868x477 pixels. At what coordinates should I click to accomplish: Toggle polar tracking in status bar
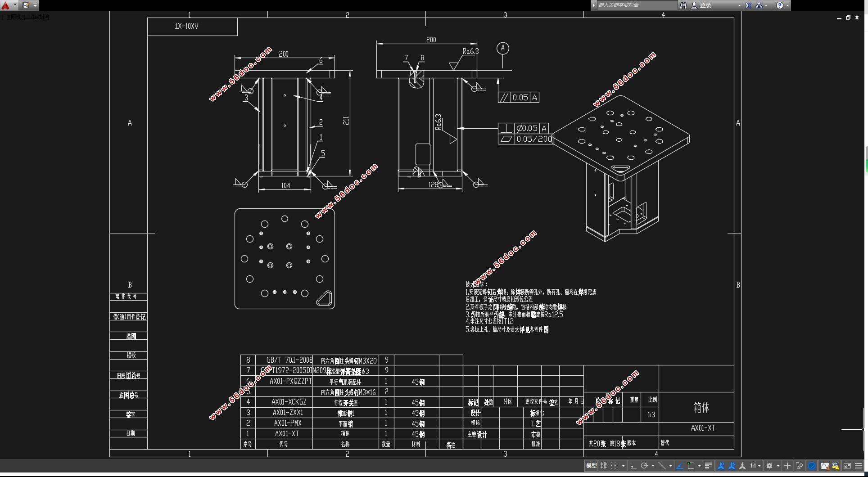coord(644,466)
